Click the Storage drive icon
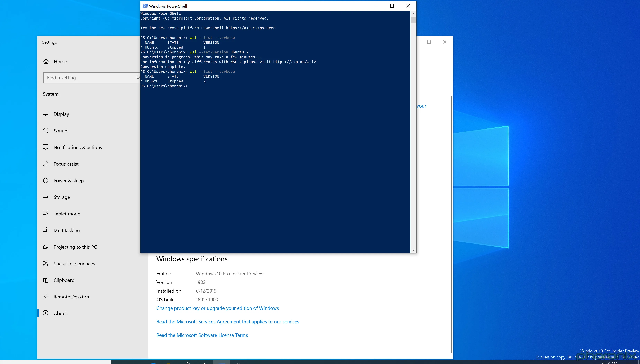This screenshot has height=364, width=640. [46, 197]
